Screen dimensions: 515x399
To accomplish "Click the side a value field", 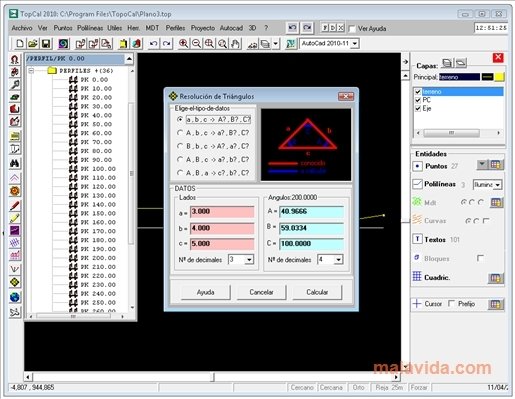I will 222,212.
